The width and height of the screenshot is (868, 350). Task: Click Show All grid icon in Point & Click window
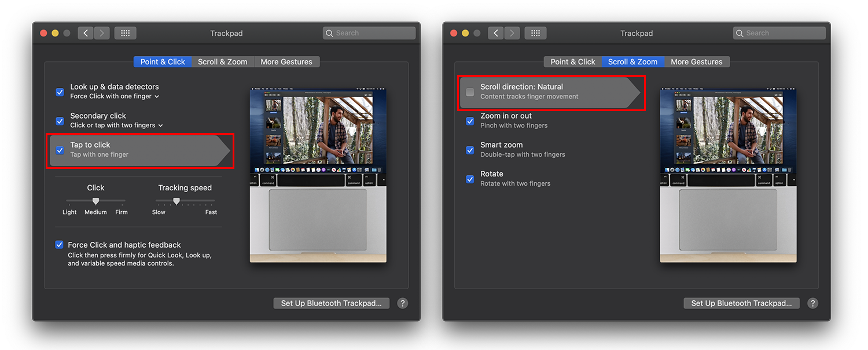tap(125, 33)
